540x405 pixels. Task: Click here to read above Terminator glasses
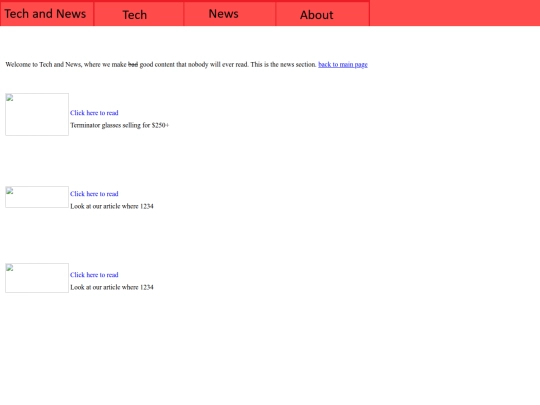pos(94,113)
